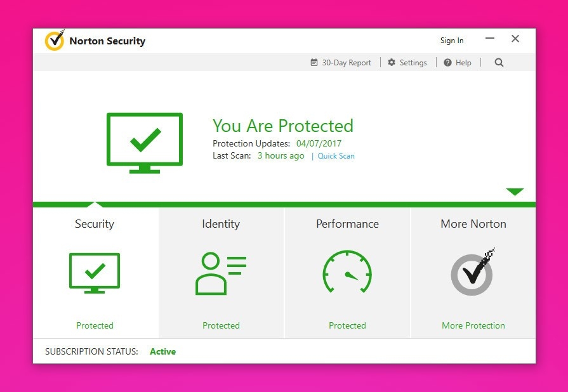Open the details expander below the protection status

pyautogui.click(x=515, y=192)
